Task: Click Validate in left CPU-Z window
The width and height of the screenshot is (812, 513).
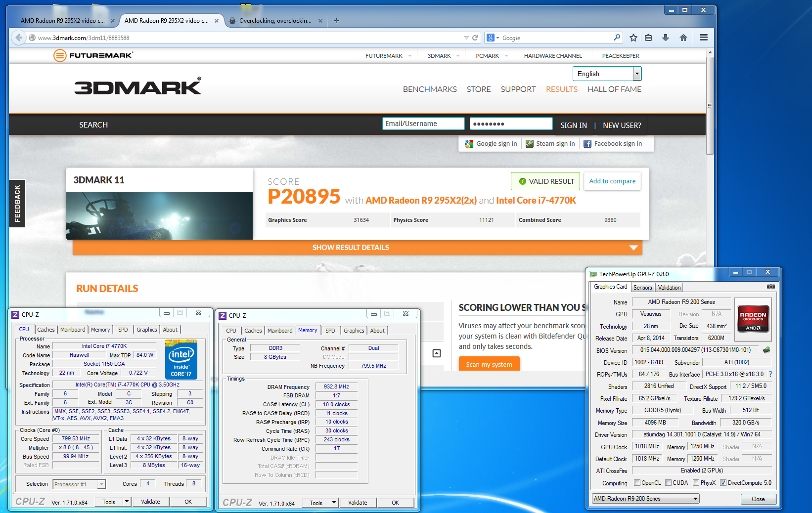Action: 150,502
